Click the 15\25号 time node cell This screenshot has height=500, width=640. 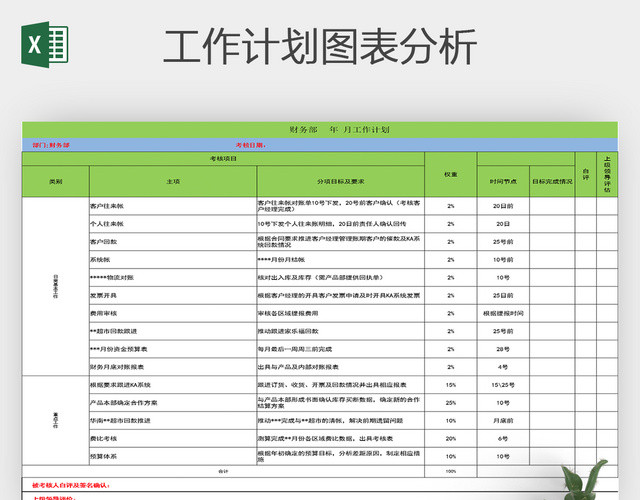click(503, 385)
